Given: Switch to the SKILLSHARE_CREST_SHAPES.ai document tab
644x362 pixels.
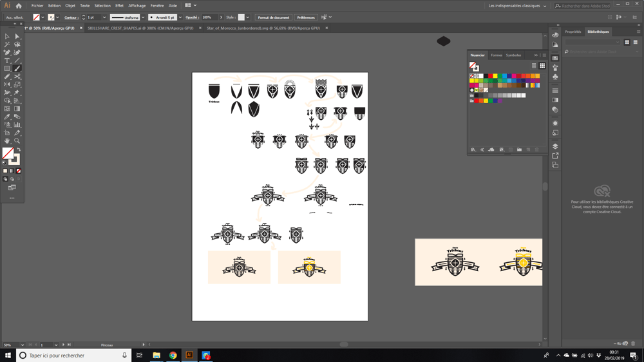Looking at the screenshot, I should [x=140, y=28].
